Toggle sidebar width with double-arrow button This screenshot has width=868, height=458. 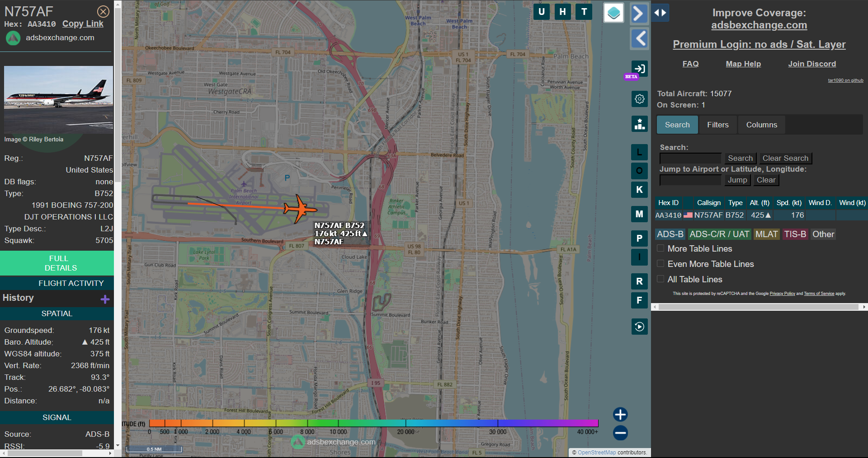click(x=660, y=13)
